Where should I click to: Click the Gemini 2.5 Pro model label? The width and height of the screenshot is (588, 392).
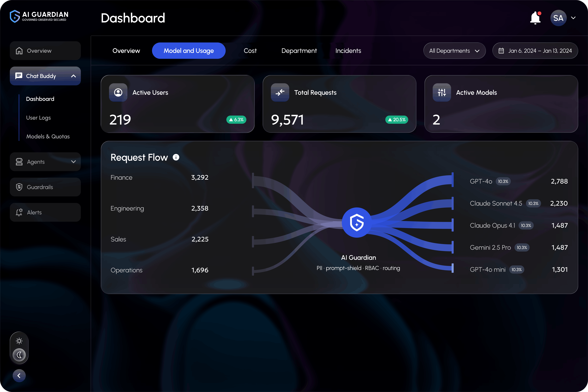pos(491,247)
